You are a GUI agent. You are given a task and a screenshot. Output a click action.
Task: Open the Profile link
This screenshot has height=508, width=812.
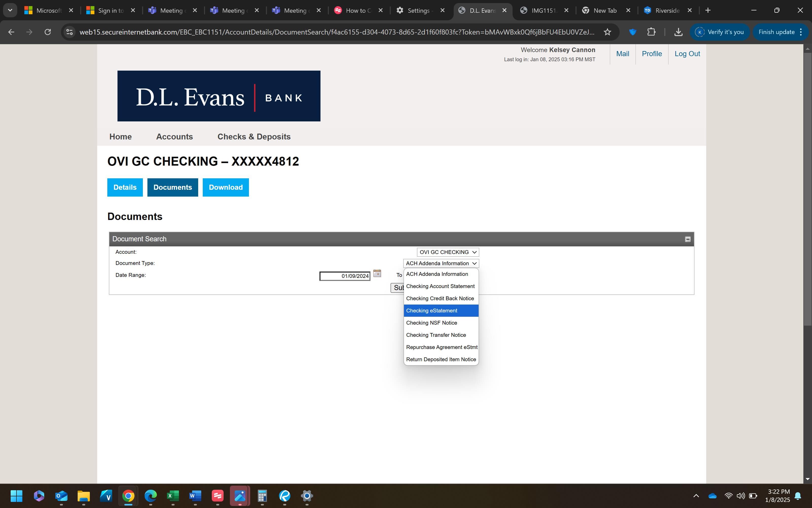pos(652,54)
